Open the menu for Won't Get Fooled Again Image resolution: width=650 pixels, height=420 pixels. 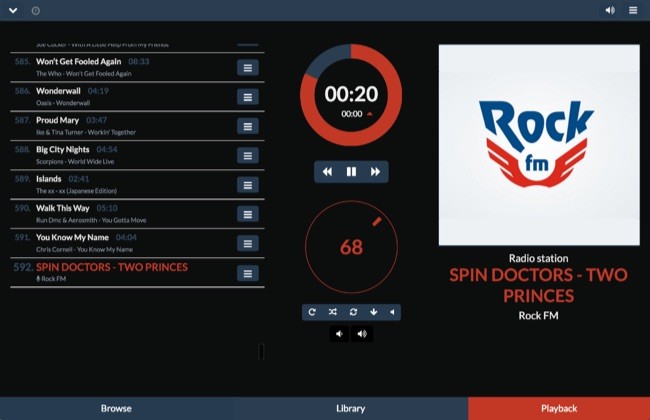coord(248,68)
